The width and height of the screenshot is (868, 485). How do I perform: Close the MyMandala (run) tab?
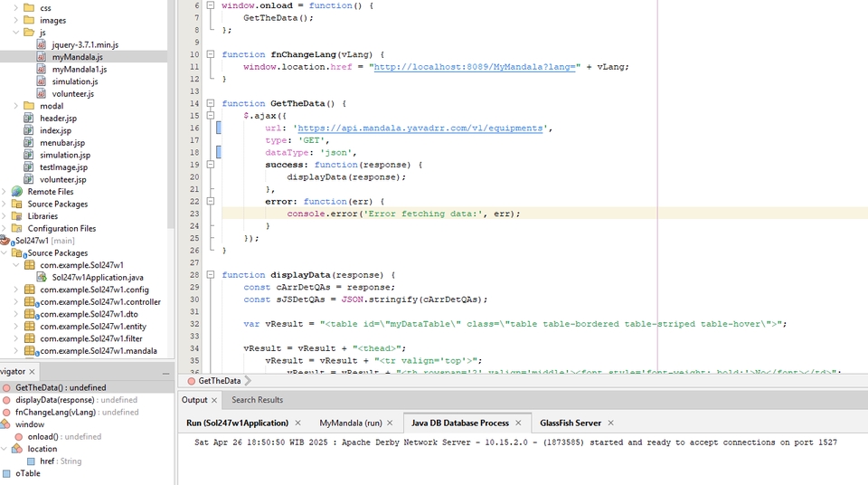coord(390,423)
